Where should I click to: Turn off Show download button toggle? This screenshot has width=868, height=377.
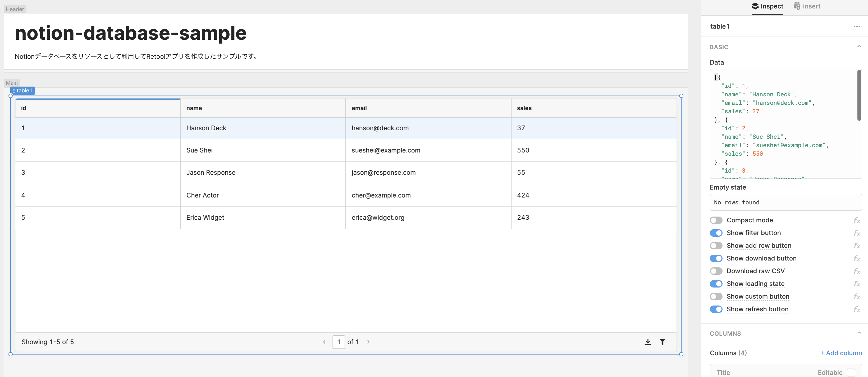[x=716, y=258]
